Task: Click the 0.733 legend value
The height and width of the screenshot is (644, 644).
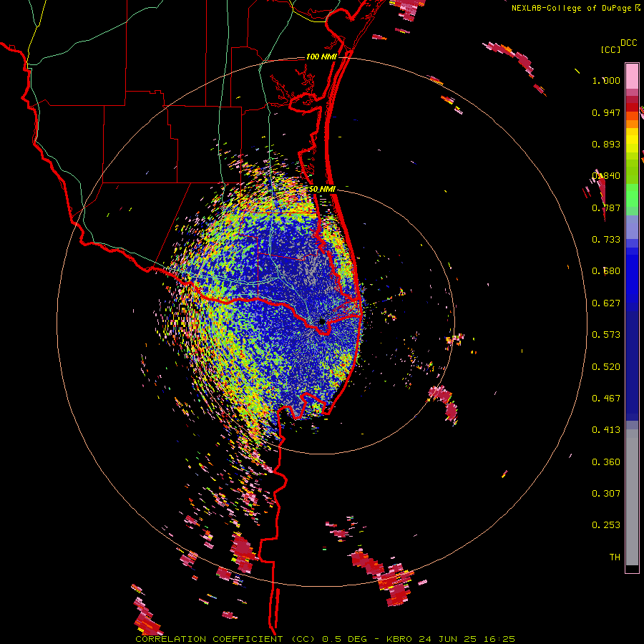Action: coord(606,240)
